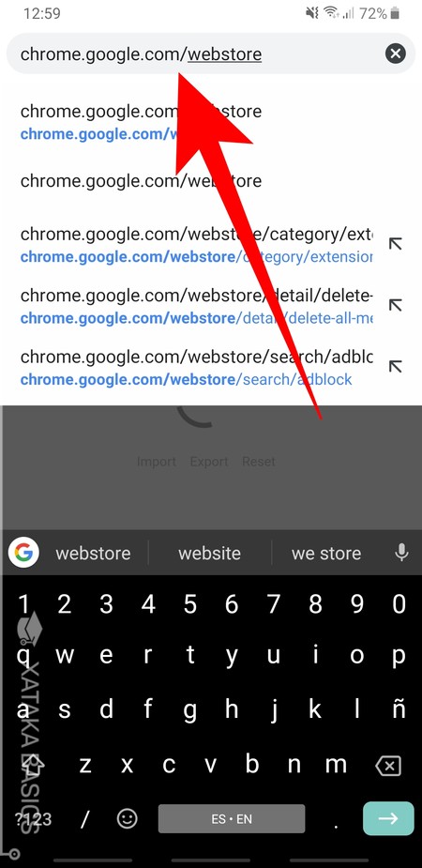Choose the "we store" keyboard suggestion

pos(326,553)
